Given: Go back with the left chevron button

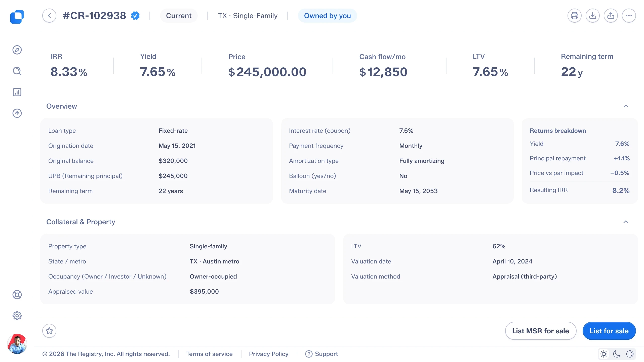Looking at the screenshot, I should tap(49, 16).
